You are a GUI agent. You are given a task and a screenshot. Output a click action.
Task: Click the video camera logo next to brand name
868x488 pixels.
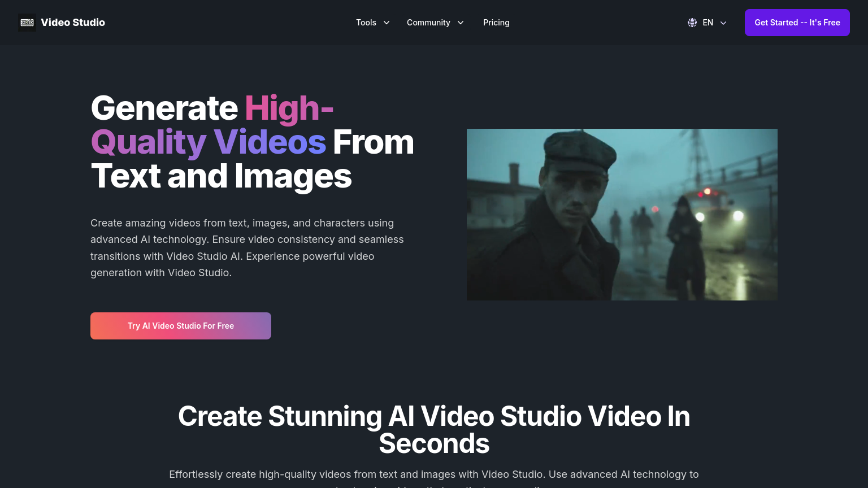pos(27,21)
